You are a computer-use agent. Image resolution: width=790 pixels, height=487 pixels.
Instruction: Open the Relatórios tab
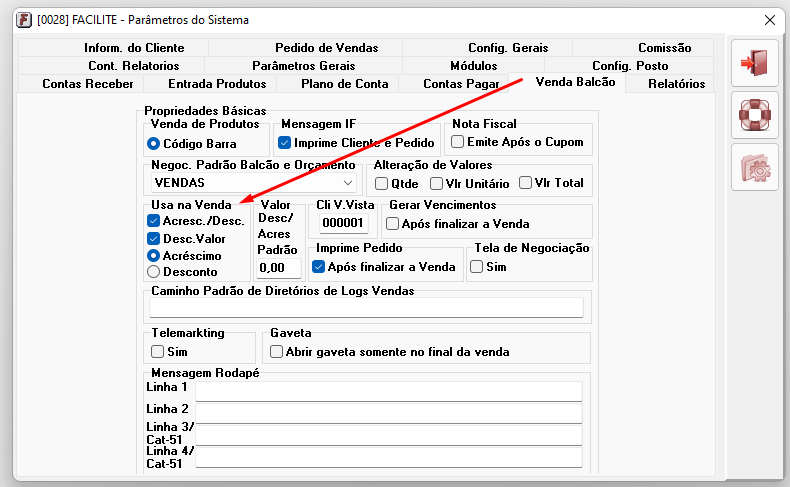point(670,84)
